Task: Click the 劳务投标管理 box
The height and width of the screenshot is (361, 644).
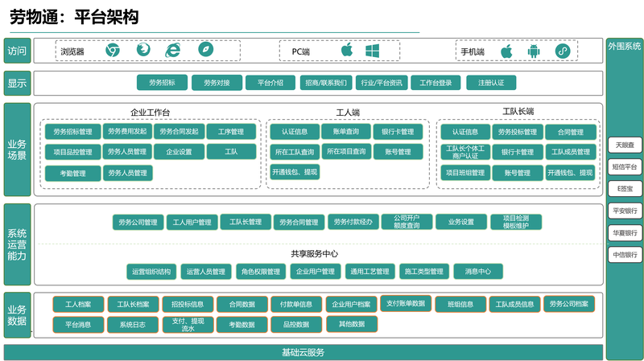Action: [x=518, y=132]
